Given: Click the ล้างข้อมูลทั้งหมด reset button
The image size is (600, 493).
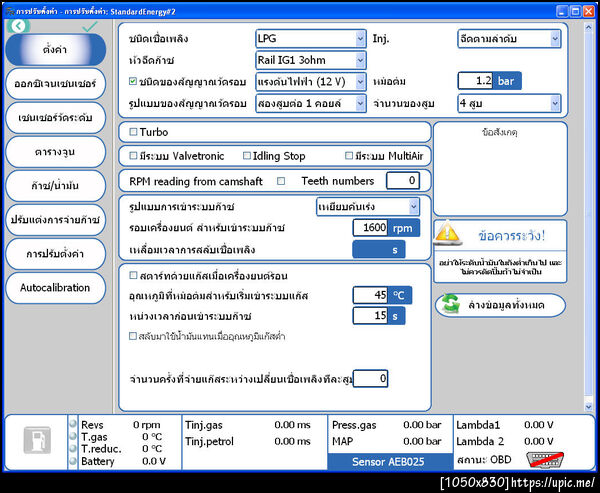Looking at the screenshot, I should tap(501, 305).
